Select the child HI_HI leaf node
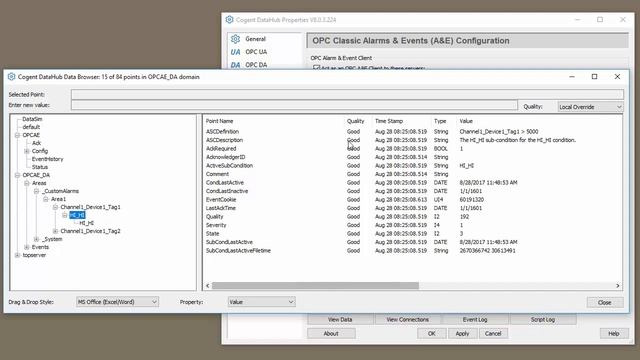Screen dimensions: 640x360 [87, 223]
